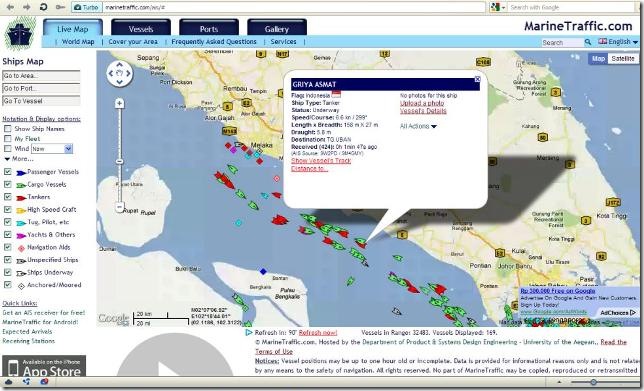The width and height of the screenshot is (644, 391).
Task: Open the Live Map tab
Action: click(73, 29)
